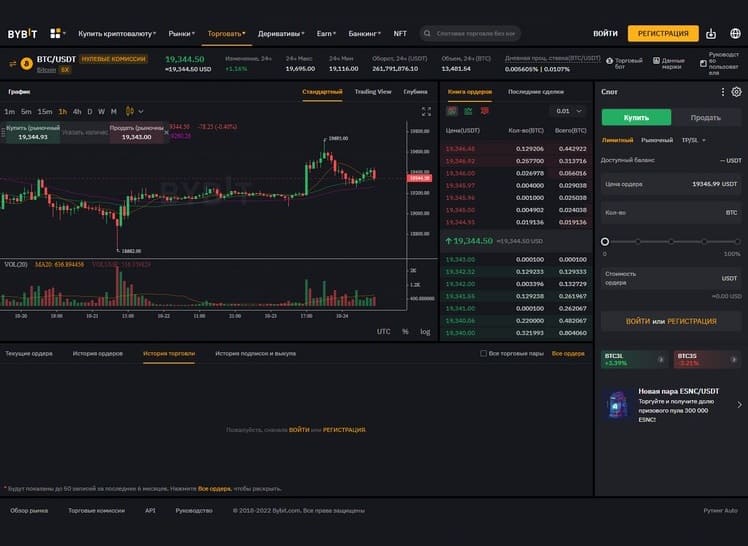
Task: Switch to the Sell side
Action: [706, 117]
